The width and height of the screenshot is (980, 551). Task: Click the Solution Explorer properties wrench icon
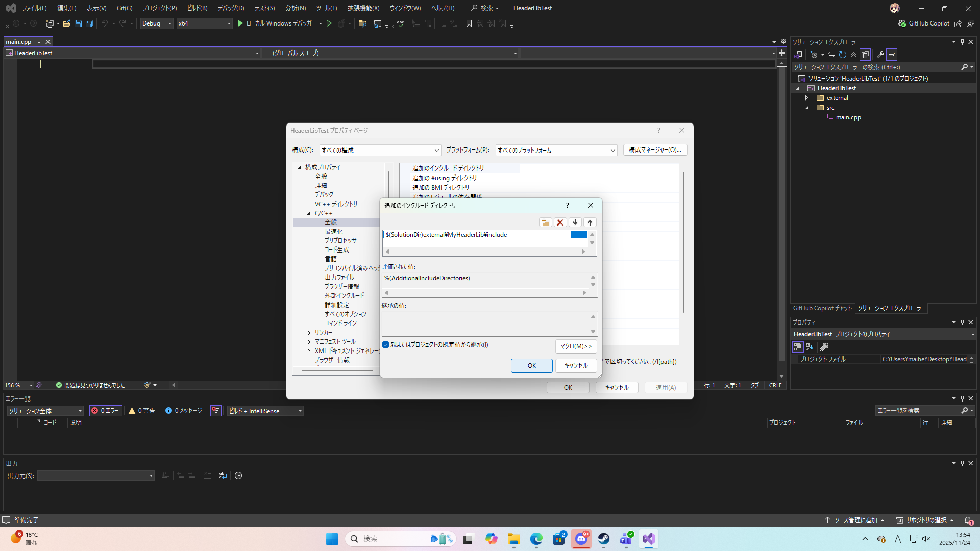[x=880, y=55]
